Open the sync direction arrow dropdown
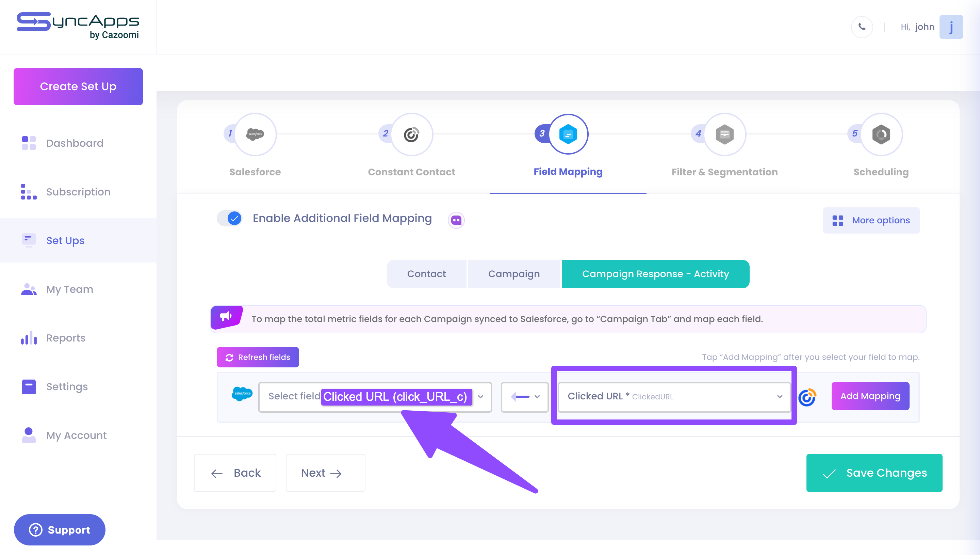The image size is (980, 555). [524, 397]
